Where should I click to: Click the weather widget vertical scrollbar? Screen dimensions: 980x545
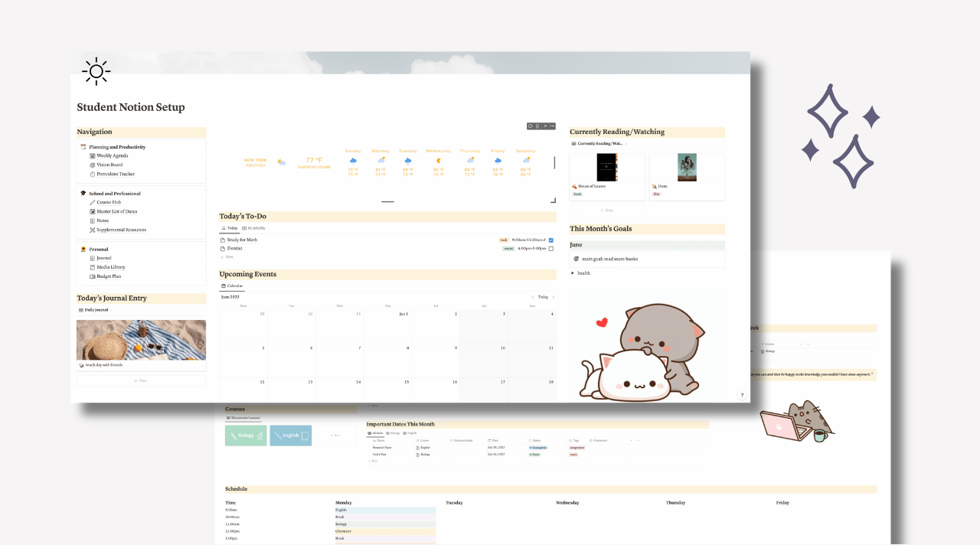pyautogui.click(x=554, y=162)
